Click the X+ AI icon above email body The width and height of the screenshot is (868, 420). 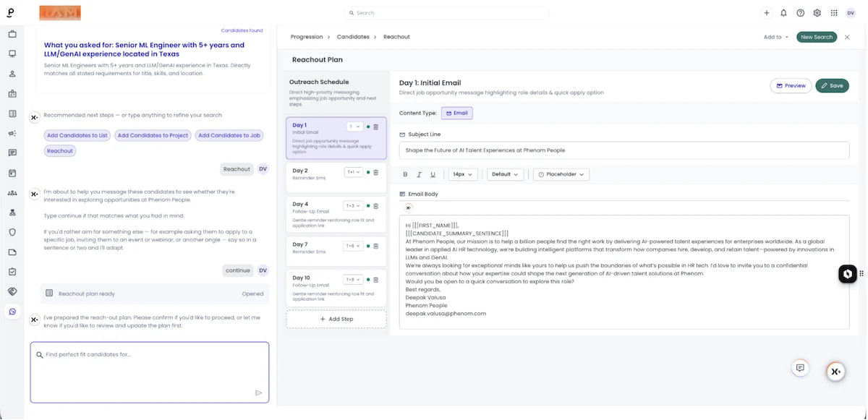click(409, 207)
